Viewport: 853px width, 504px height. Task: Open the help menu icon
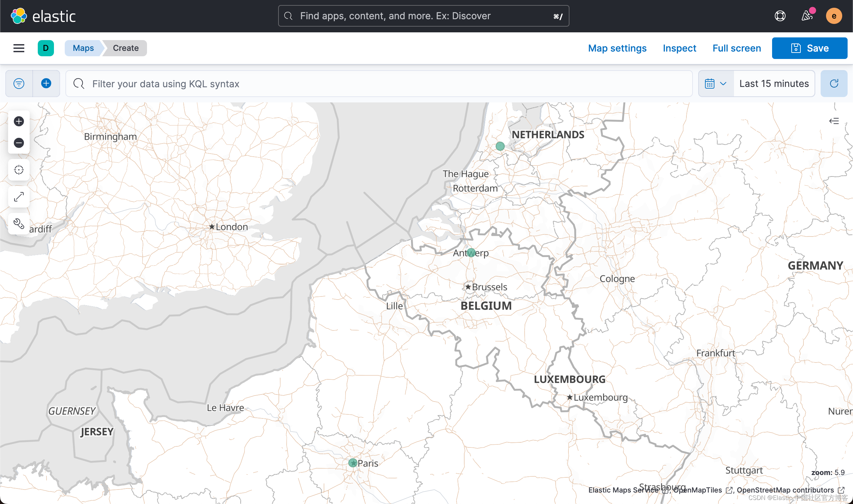click(780, 16)
